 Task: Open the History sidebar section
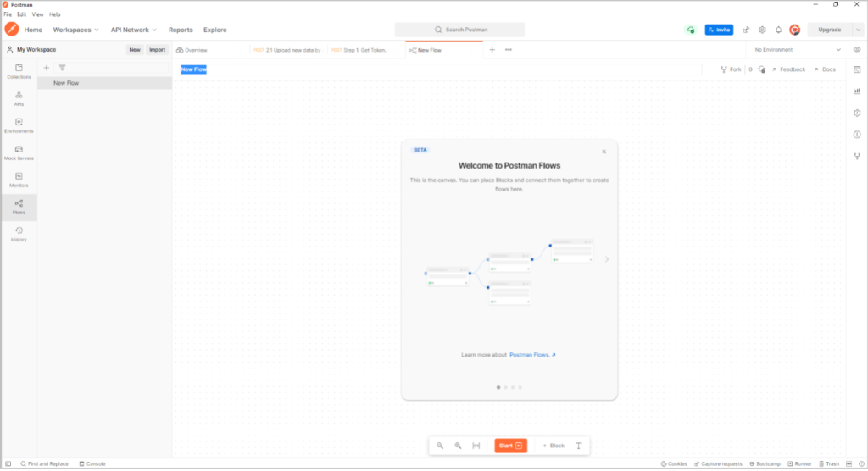[x=19, y=233]
